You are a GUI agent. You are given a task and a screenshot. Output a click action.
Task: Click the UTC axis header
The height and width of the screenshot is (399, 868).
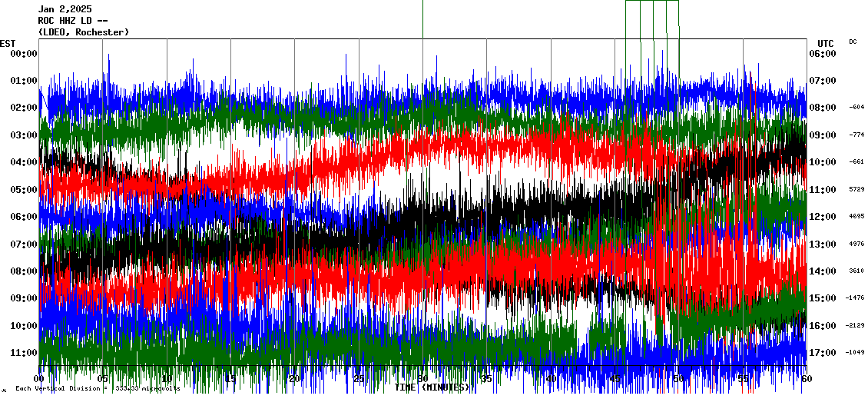(x=825, y=43)
